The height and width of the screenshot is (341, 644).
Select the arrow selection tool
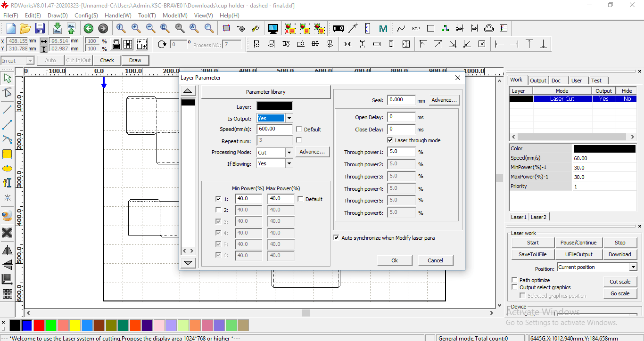(7, 78)
